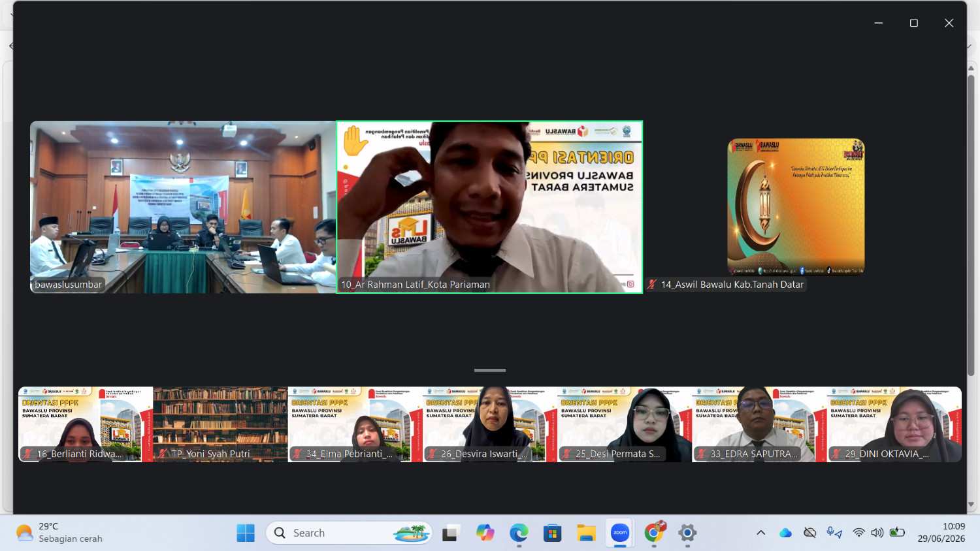Restore down the Zoom meeting window

[914, 23]
